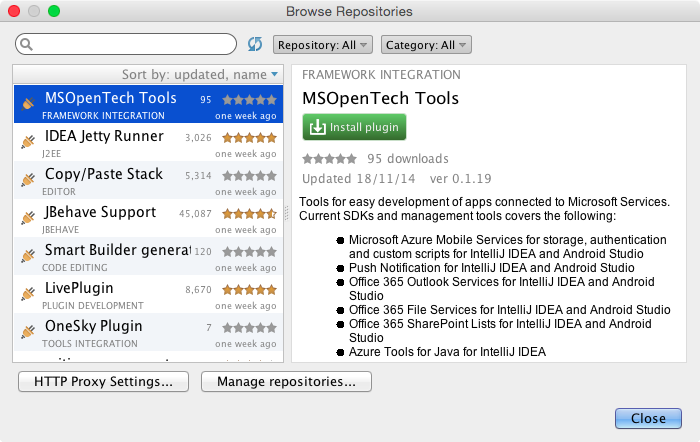The height and width of the screenshot is (442, 700).
Task: Open HTTP Proxy Settings
Action: 104,381
